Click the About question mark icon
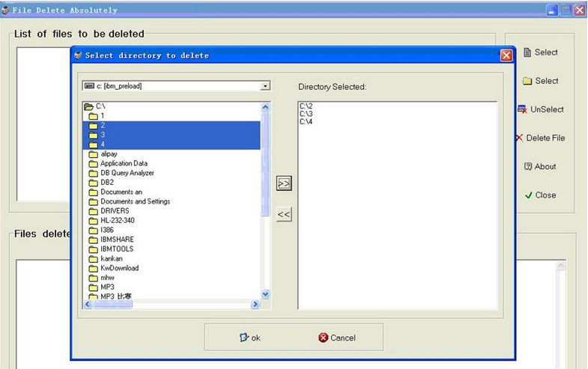 click(528, 167)
